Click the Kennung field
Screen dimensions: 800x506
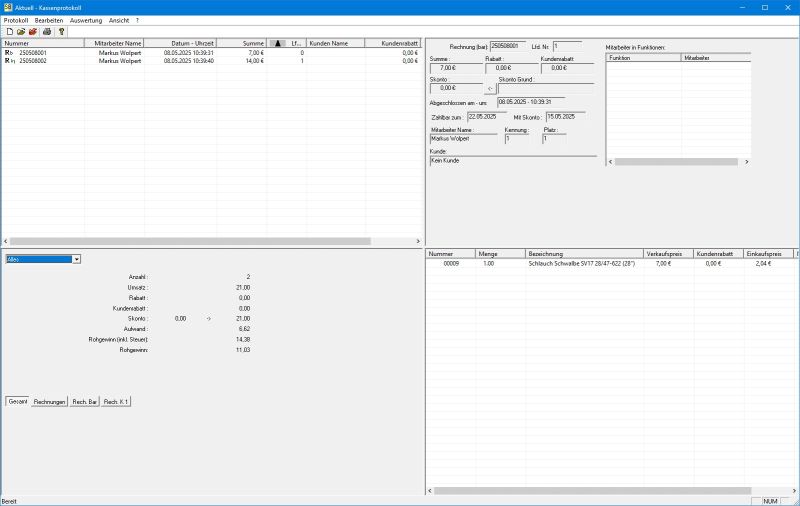click(x=517, y=139)
